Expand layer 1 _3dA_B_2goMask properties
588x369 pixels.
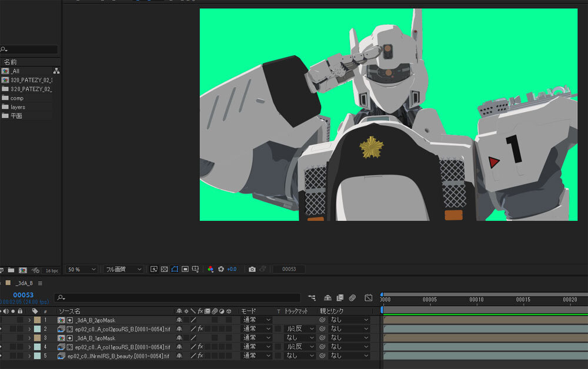pyautogui.click(x=29, y=320)
